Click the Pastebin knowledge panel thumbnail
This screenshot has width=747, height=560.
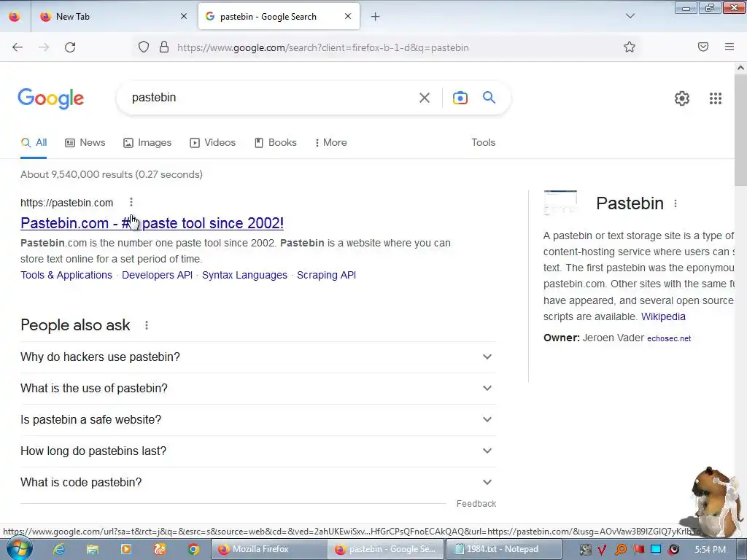(x=560, y=203)
